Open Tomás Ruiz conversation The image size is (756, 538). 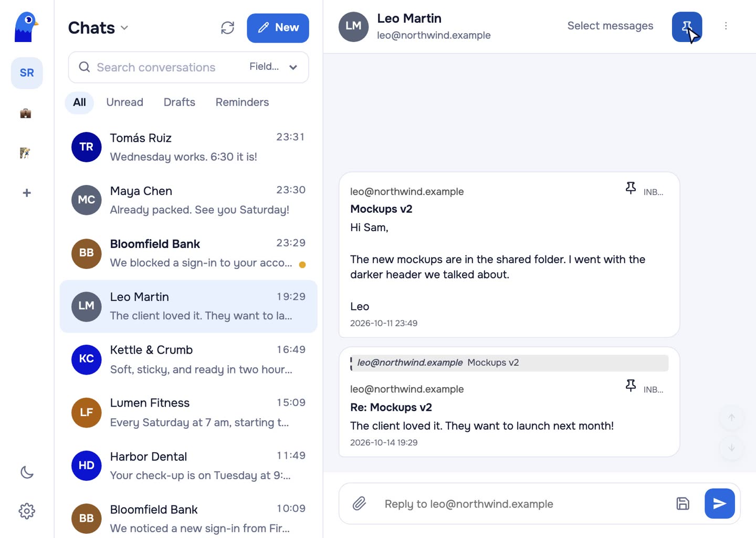(188, 147)
